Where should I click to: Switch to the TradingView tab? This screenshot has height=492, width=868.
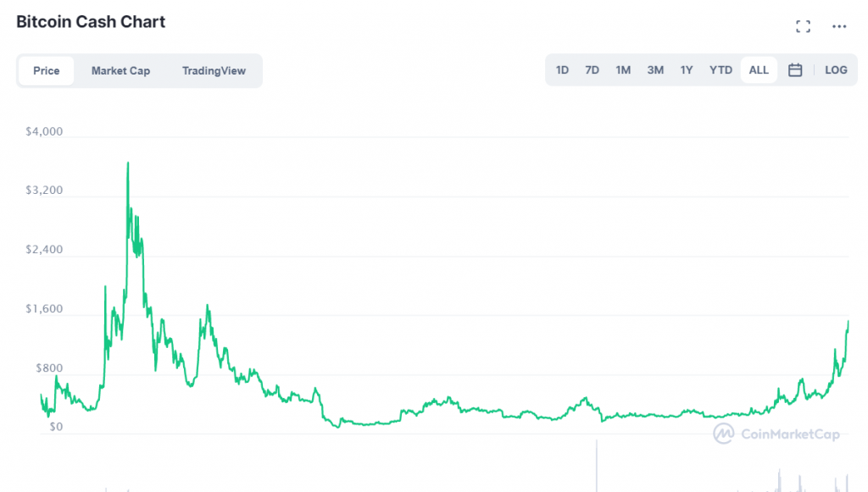[214, 70]
